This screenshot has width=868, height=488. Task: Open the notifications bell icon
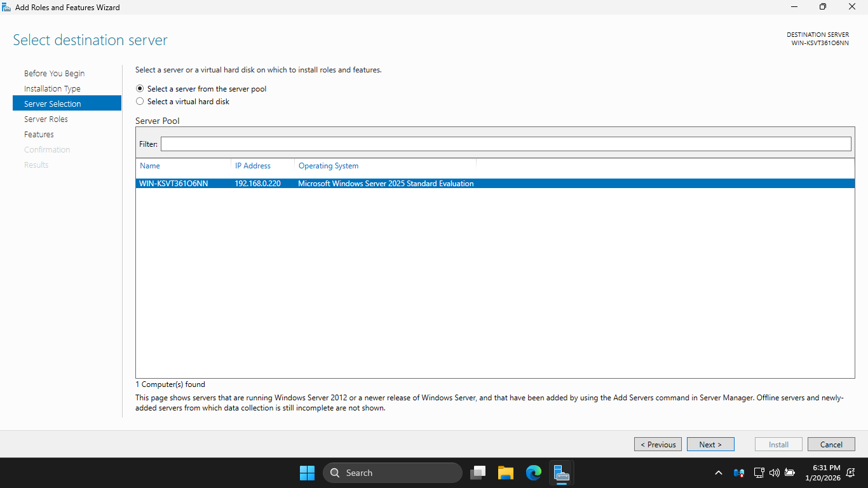pyautogui.click(x=851, y=473)
